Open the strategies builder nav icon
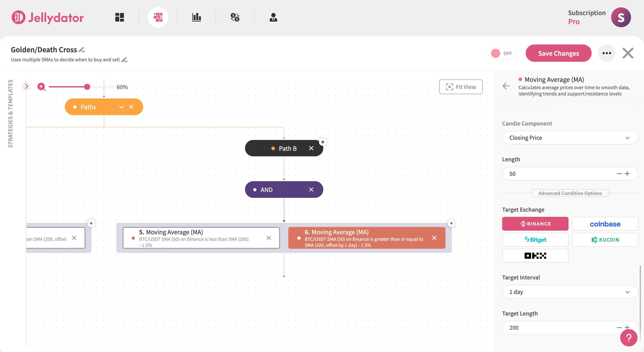Screen dimensions: 644x352 click(x=158, y=17)
